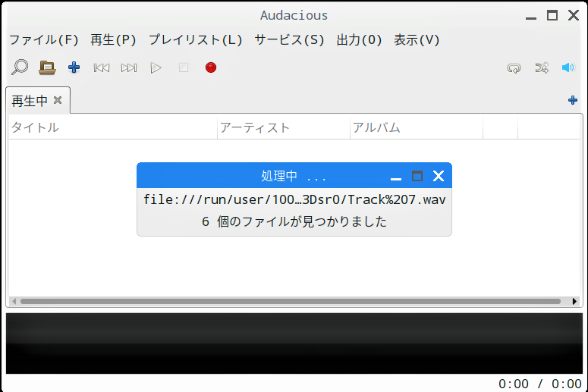Click the 6 個のファイルが見つかりました message
The image size is (588, 392).
tap(294, 221)
